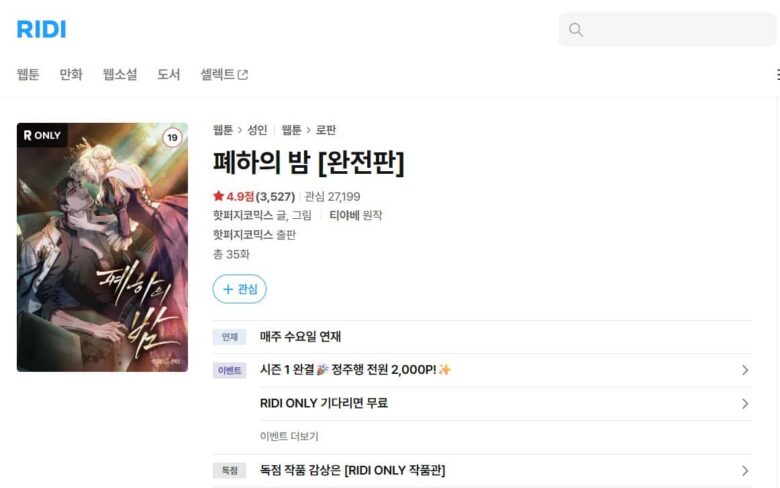780x488 pixels.
Task: Expand the 시즌 1 완결 event row chevron
Action: (x=745, y=370)
